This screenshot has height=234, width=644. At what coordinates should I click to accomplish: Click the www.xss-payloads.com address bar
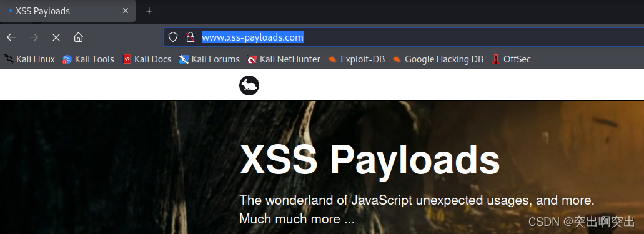click(x=404, y=37)
